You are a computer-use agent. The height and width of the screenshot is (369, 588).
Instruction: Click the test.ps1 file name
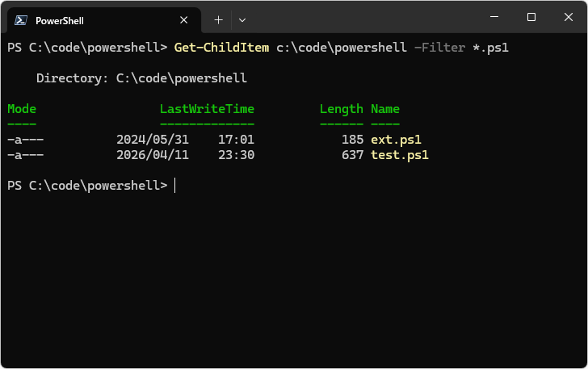coord(400,155)
